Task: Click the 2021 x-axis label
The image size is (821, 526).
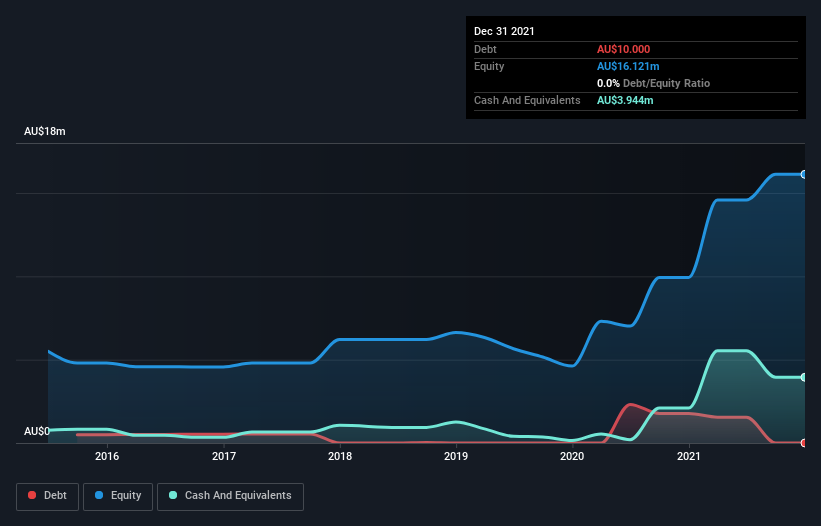Action: pyautogui.click(x=689, y=456)
